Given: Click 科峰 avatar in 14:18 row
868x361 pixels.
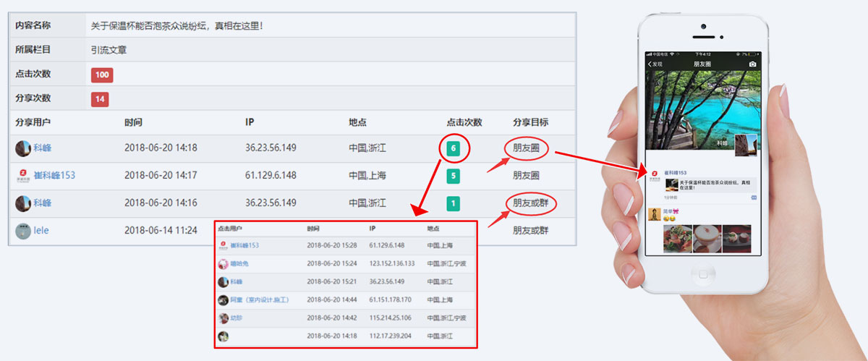Looking at the screenshot, I should [x=23, y=148].
